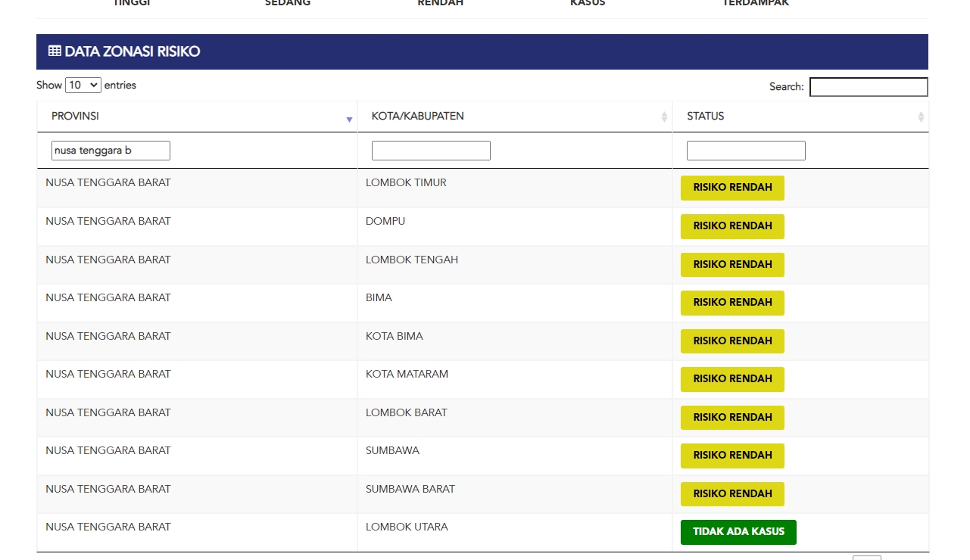This screenshot has width=970, height=560.
Task: Click the green TIDAK ADA KASUS badge
Action: (738, 532)
